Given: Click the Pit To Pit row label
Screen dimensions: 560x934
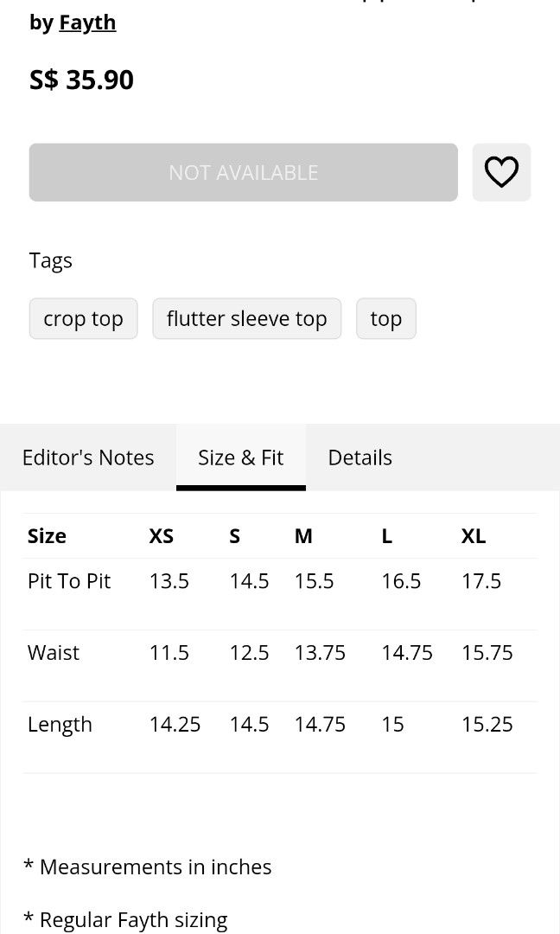Looking at the screenshot, I should 69,581.
